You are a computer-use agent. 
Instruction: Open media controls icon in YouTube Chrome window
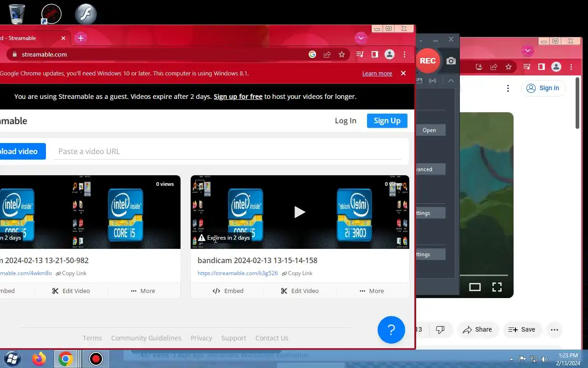tap(527, 67)
